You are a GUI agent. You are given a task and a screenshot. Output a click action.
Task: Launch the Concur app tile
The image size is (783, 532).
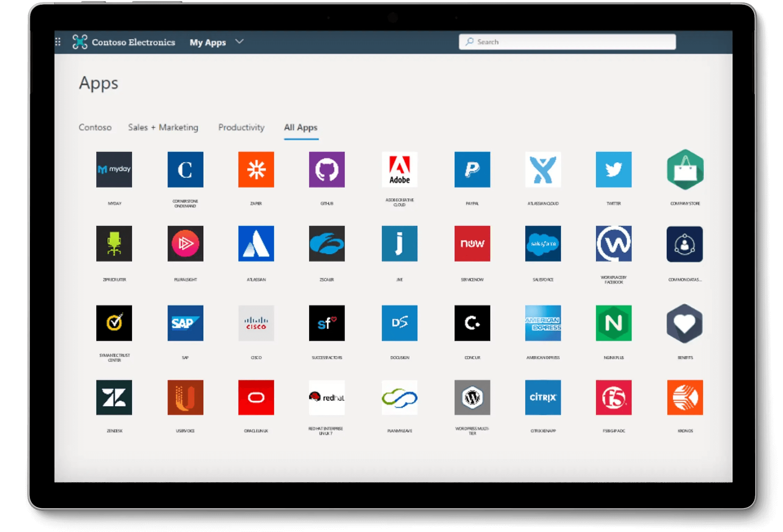[x=472, y=323]
